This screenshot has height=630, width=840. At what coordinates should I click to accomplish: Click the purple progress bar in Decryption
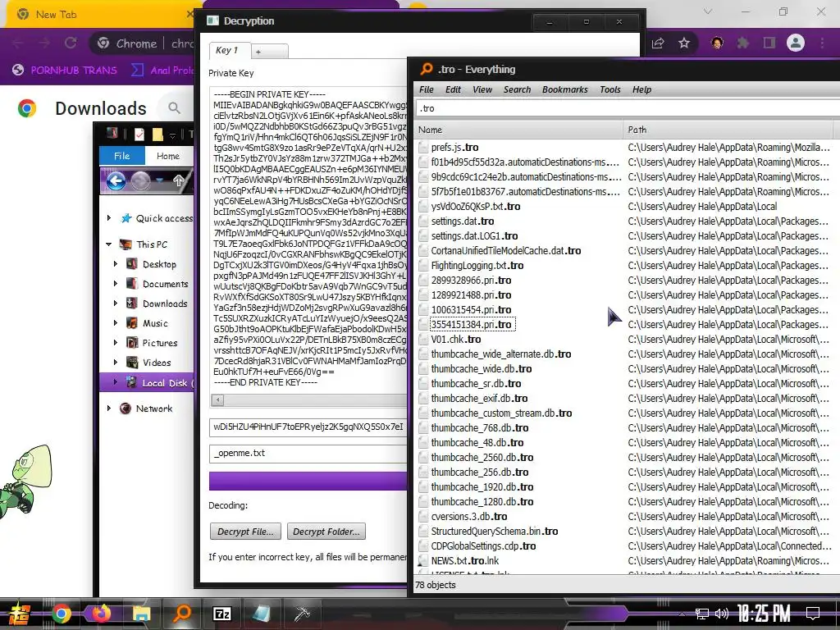point(308,481)
